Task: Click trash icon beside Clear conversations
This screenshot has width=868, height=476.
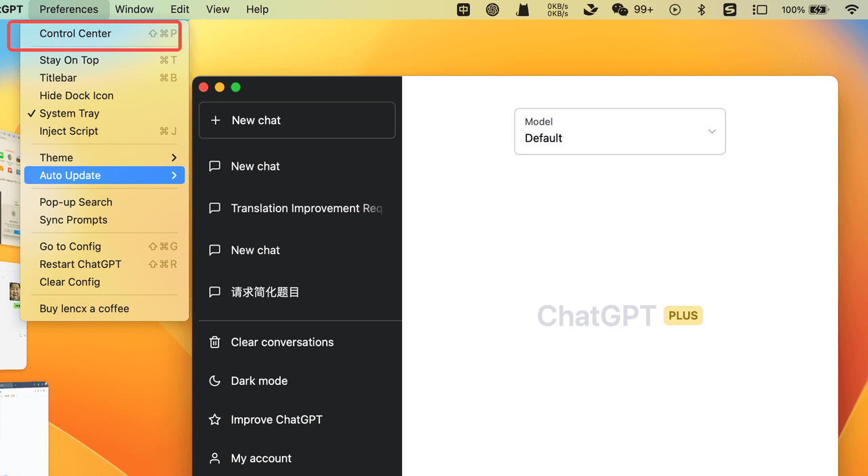Action: point(215,342)
